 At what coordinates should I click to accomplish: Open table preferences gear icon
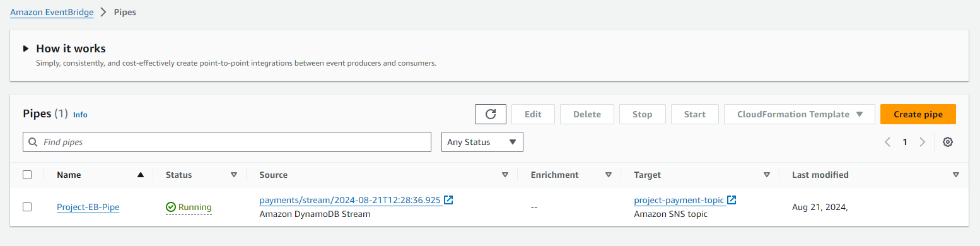pyautogui.click(x=947, y=142)
